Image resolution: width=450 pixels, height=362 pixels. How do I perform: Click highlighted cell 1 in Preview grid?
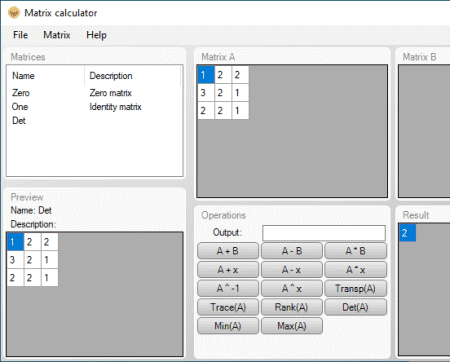[x=15, y=242]
